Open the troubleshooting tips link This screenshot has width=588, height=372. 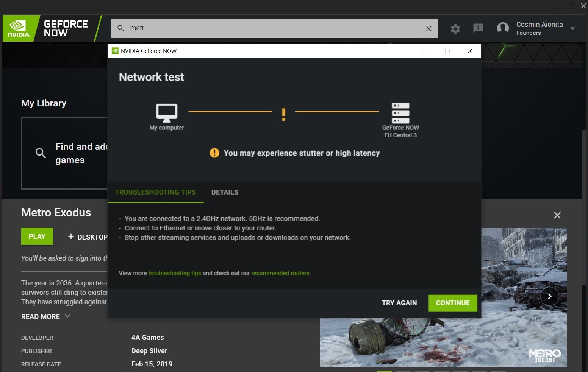pyautogui.click(x=175, y=273)
